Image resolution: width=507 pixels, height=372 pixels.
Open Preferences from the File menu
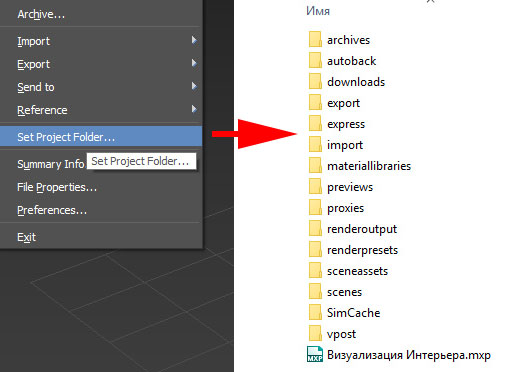[52, 210]
